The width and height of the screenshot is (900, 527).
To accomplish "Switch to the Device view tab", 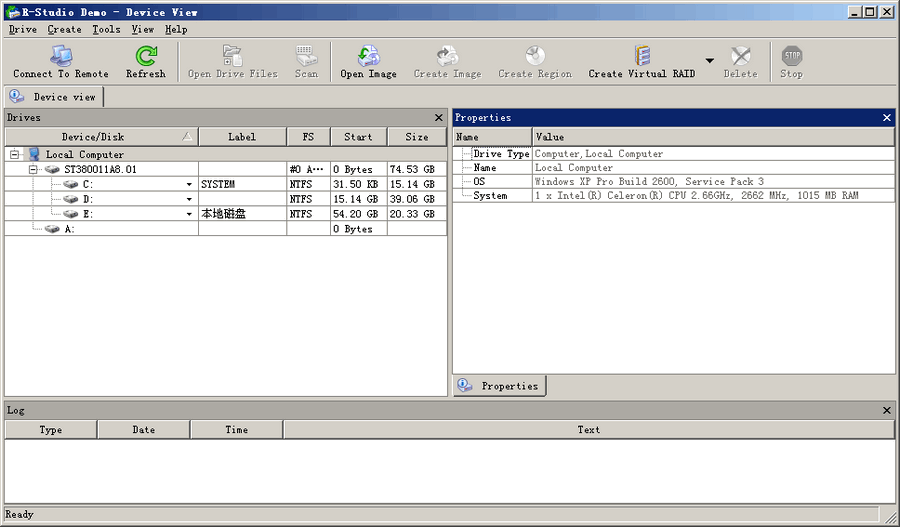I will [x=55, y=97].
